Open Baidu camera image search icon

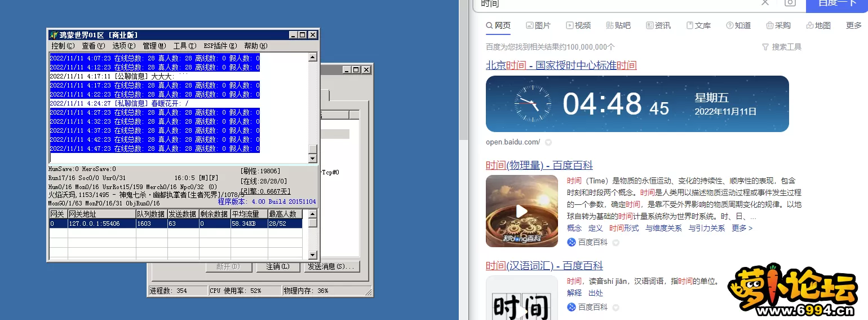tap(790, 3)
